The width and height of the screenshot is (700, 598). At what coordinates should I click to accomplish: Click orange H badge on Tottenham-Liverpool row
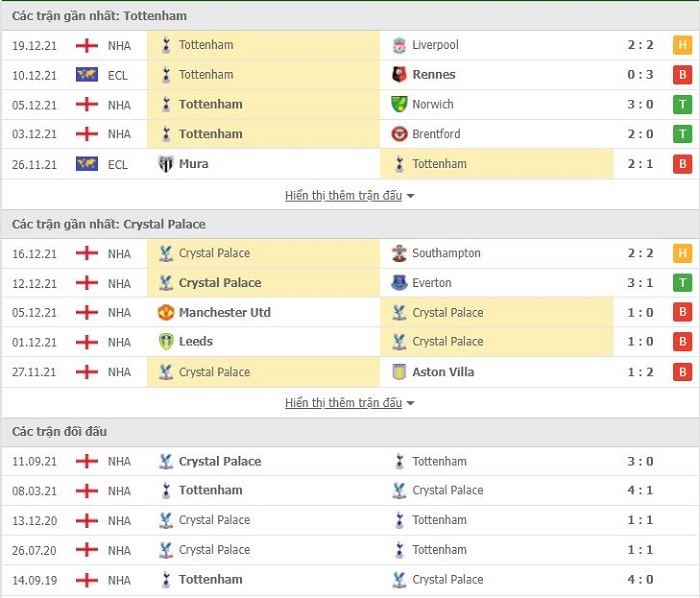(x=682, y=45)
